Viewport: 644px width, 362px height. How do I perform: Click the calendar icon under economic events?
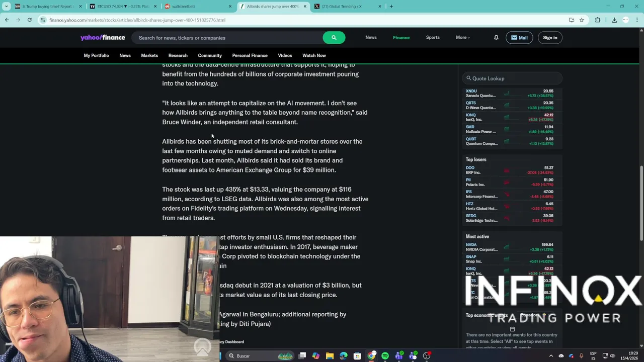pyautogui.click(x=512, y=329)
